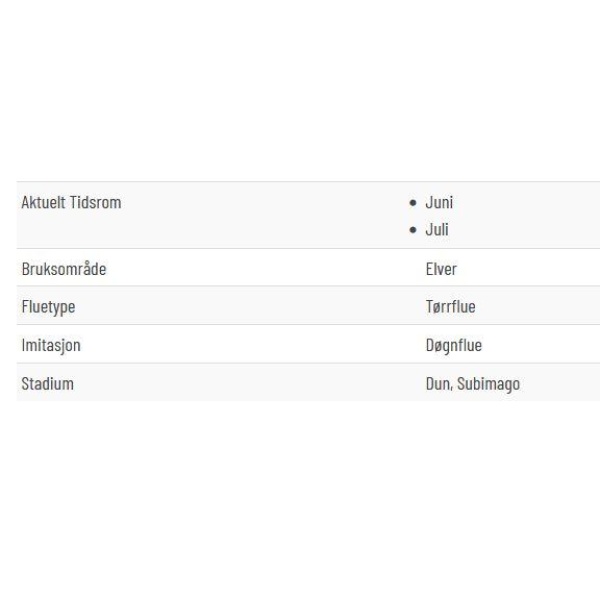Click the bullet before Juni

412,203
